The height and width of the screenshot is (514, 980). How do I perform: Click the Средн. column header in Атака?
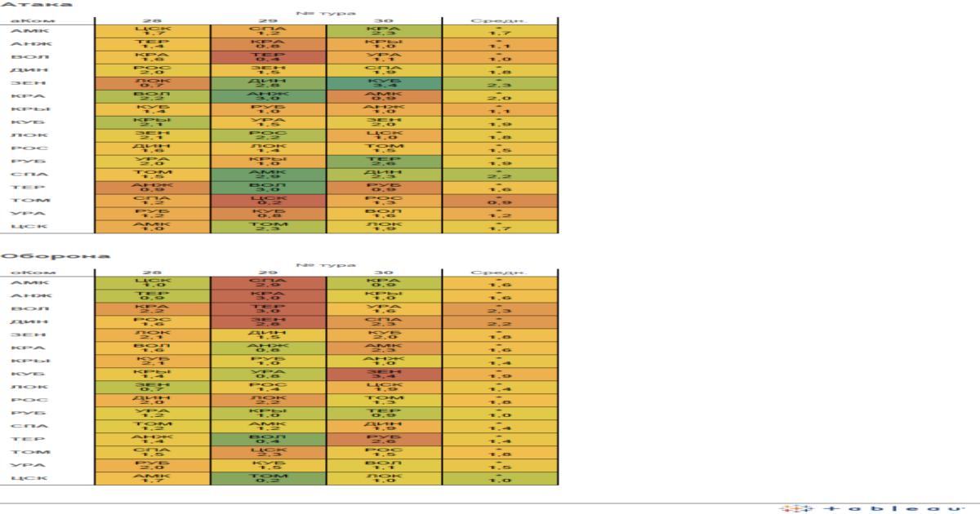click(500, 20)
